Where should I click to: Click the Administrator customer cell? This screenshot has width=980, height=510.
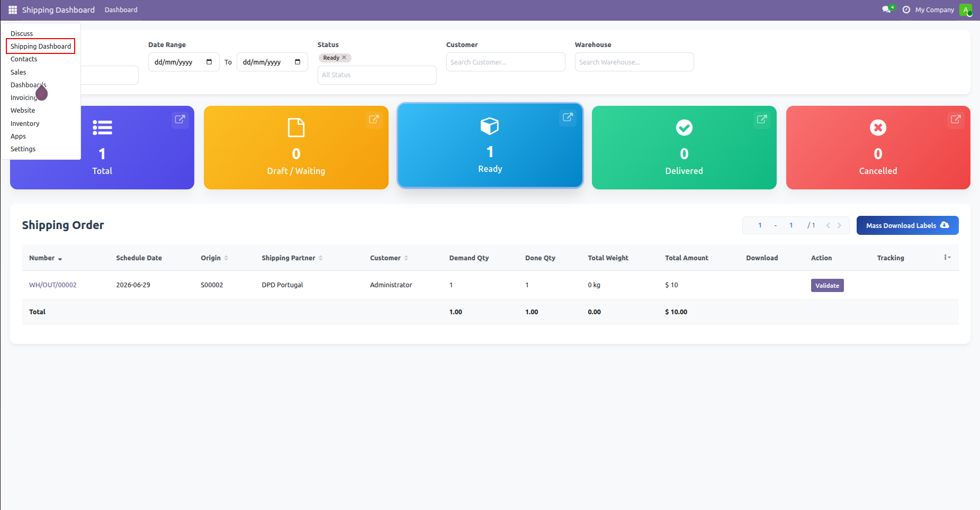[x=391, y=285]
